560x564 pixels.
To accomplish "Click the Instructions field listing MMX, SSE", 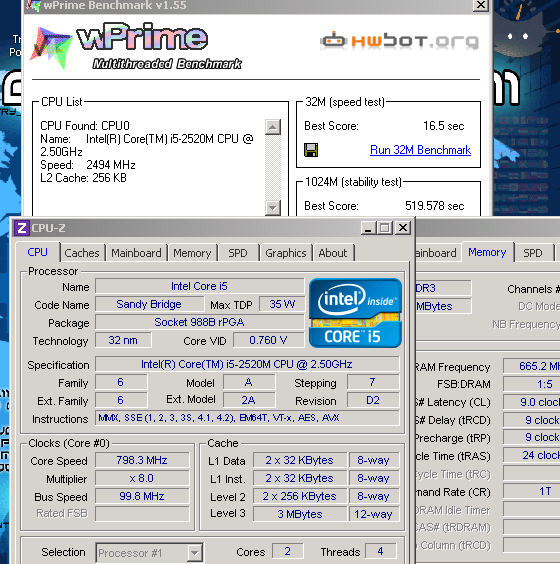I will point(247,418).
